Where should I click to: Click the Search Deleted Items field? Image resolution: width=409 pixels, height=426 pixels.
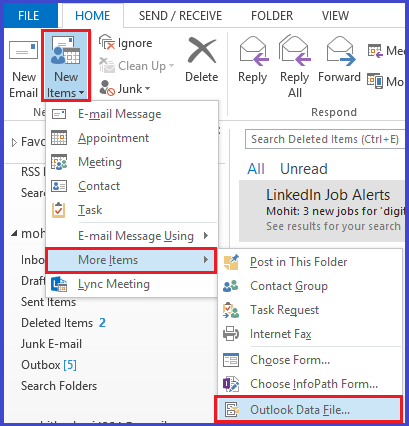[x=325, y=139]
